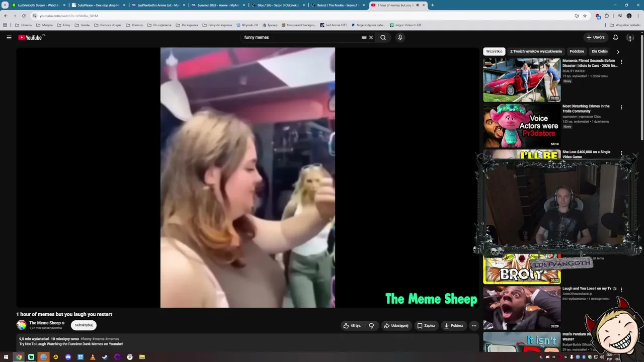Mute the tab playing '1 hour of memes'

pyautogui.click(x=418, y=5)
